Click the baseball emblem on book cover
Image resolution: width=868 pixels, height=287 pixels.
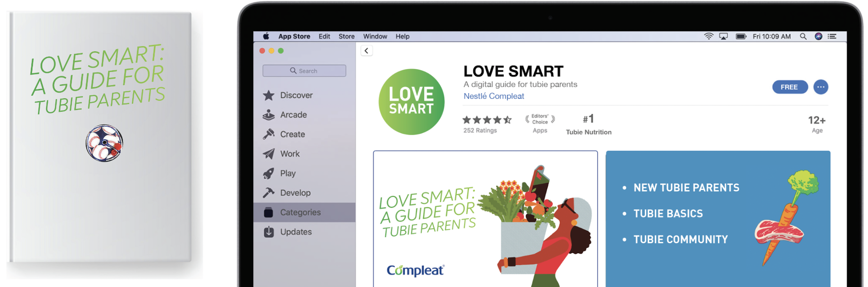pyautogui.click(x=104, y=143)
